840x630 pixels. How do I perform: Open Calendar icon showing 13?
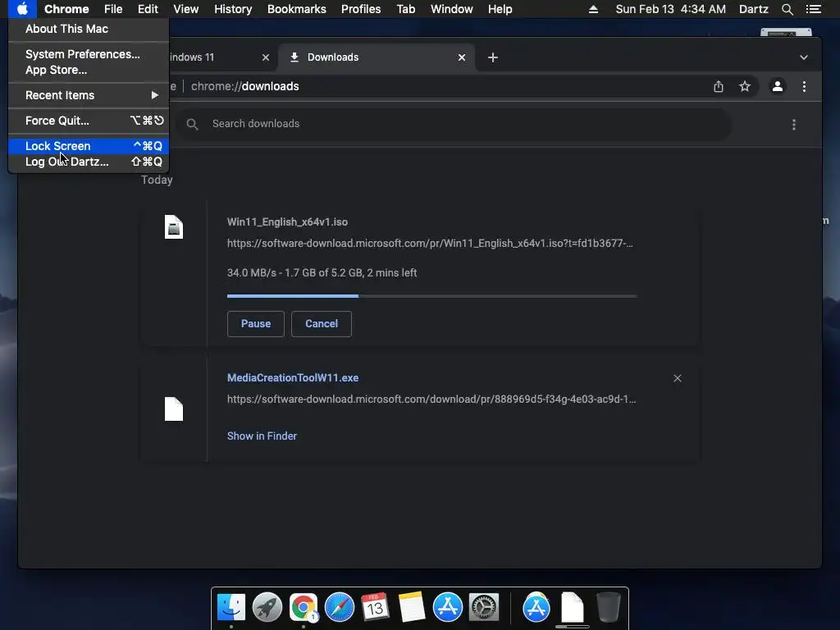(375, 607)
